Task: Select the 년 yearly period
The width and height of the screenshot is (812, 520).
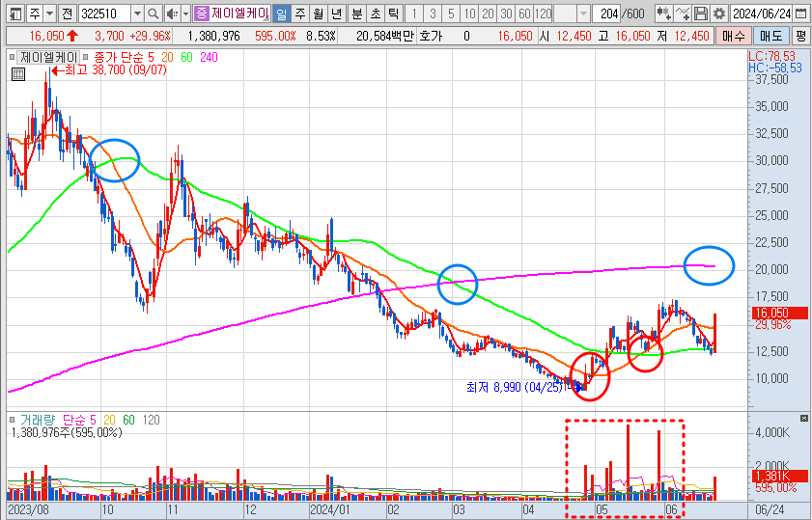Action: pyautogui.click(x=337, y=14)
